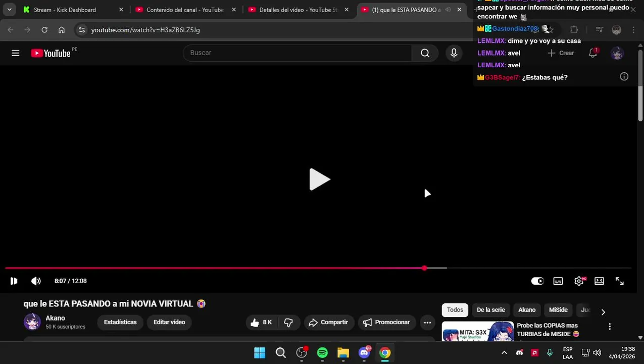Dislike the video with thumbs down

pos(288,323)
